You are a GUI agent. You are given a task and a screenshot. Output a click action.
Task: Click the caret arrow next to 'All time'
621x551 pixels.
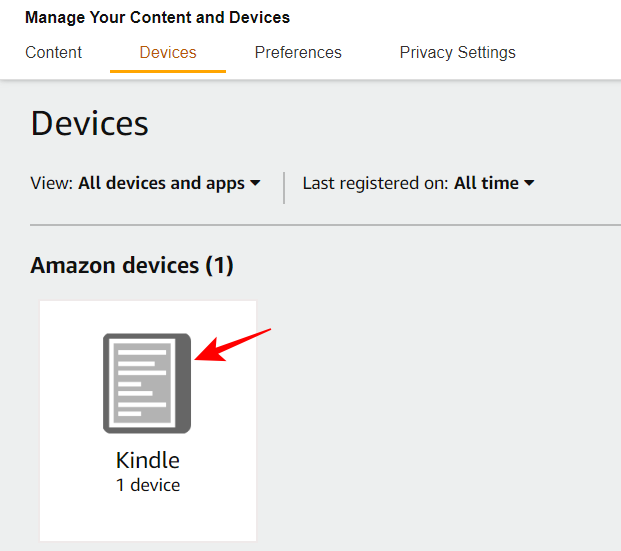529,183
